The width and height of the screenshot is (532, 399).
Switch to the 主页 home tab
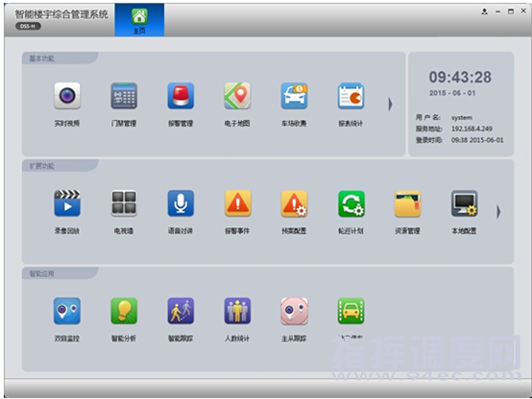[x=139, y=20]
